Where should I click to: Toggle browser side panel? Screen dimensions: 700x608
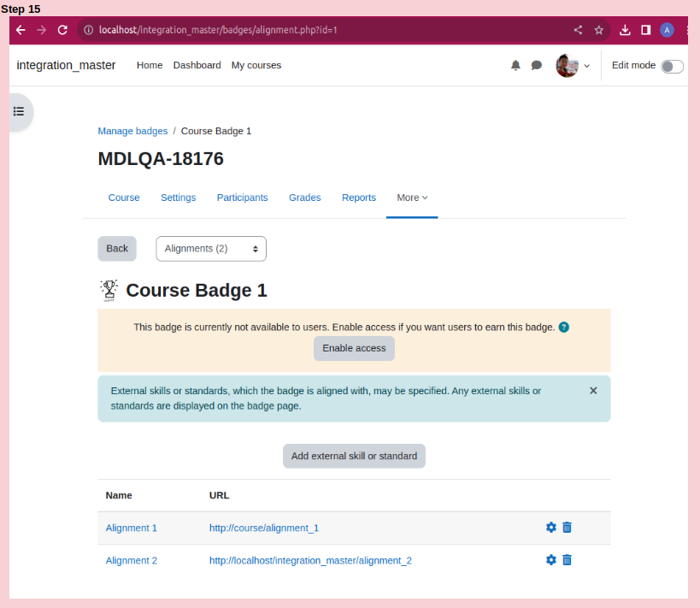646,30
